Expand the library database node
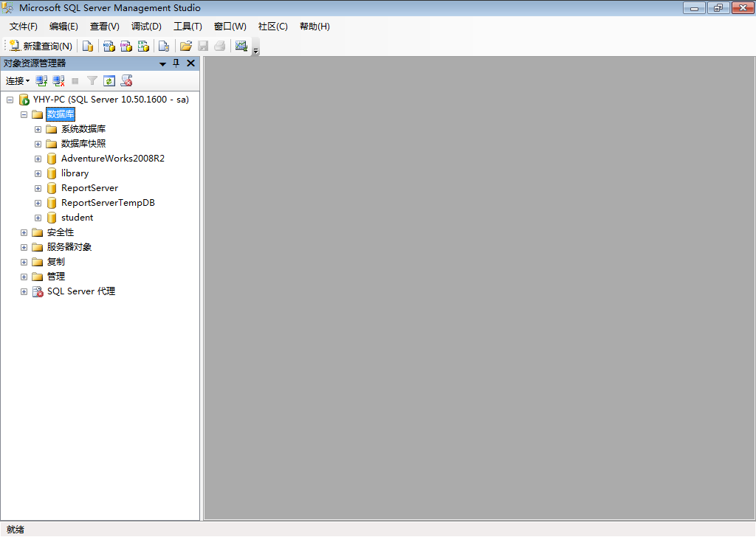This screenshot has height=537, width=756. click(x=38, y=173)
